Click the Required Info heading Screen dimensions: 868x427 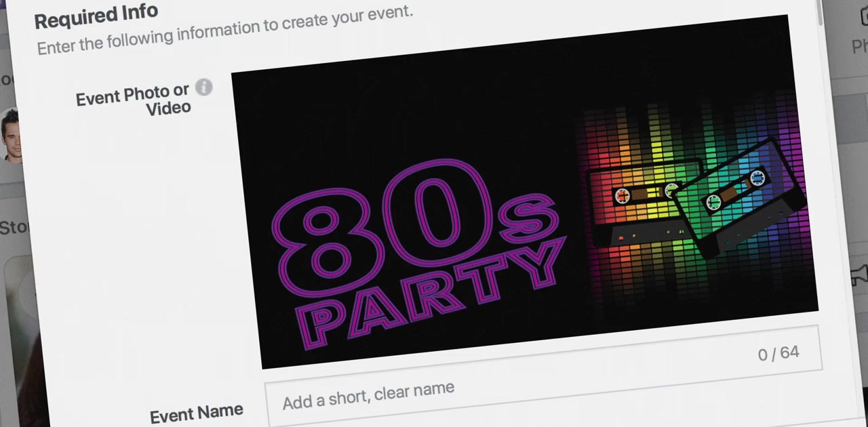[x=96, y=16]
